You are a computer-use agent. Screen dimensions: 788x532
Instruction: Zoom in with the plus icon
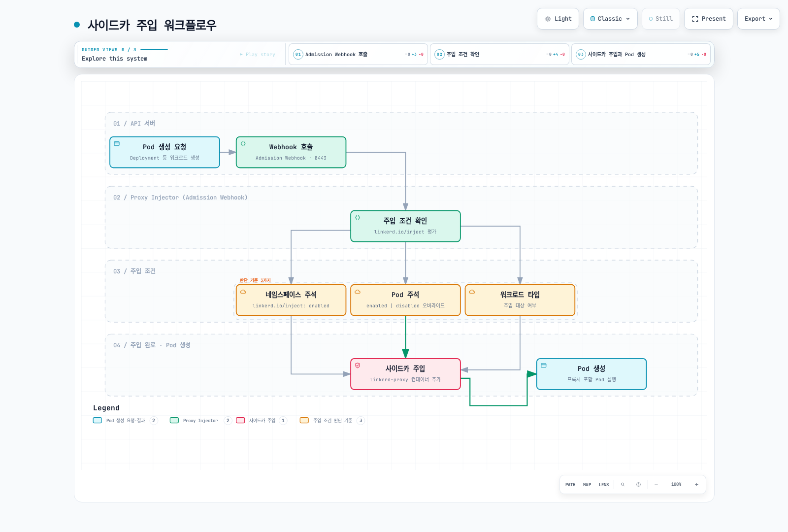click(696, 485)
